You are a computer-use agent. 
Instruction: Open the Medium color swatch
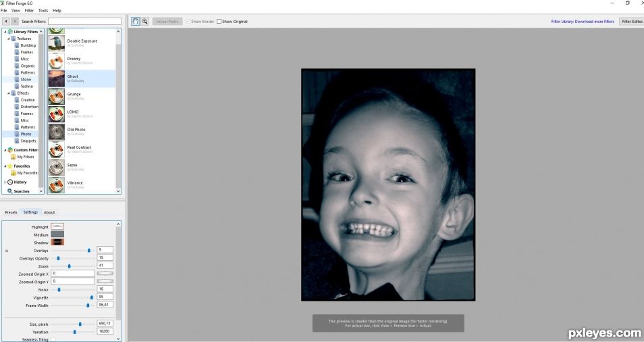coord(57,235)
